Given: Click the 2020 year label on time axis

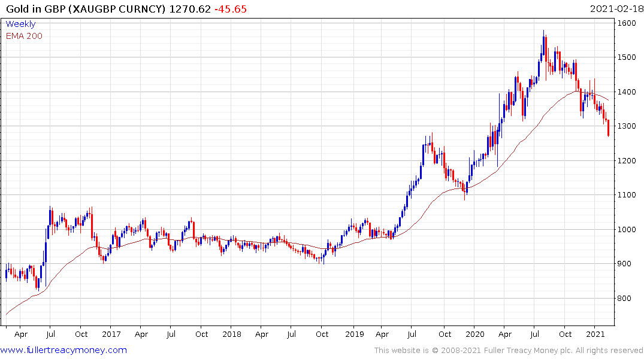Looking at the screenshot, I should point(475,334).
